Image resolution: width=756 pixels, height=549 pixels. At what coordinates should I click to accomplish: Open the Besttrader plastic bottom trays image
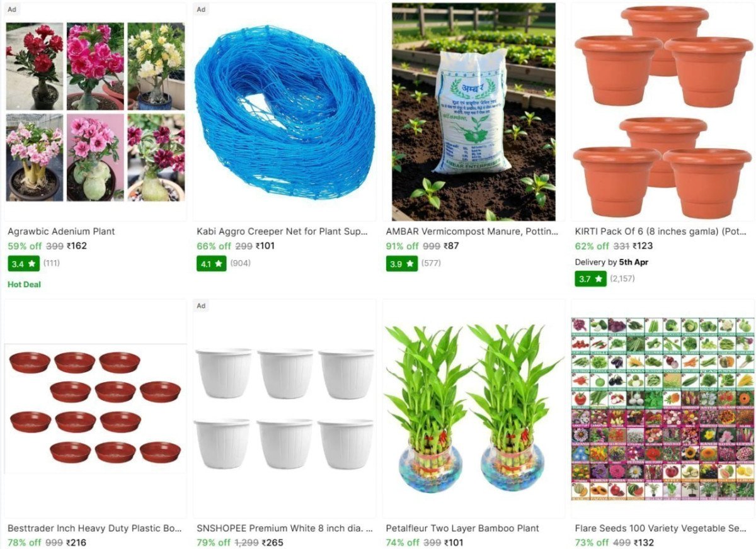[95, 408]
